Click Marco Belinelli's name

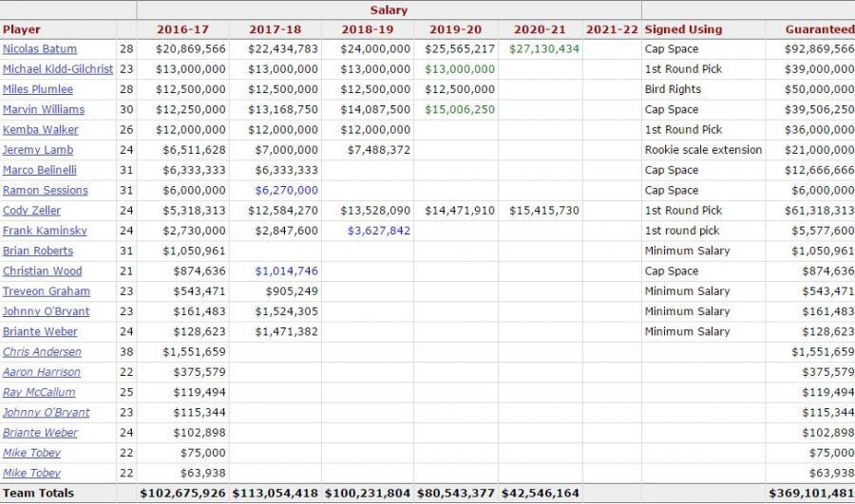pos(40,170)
